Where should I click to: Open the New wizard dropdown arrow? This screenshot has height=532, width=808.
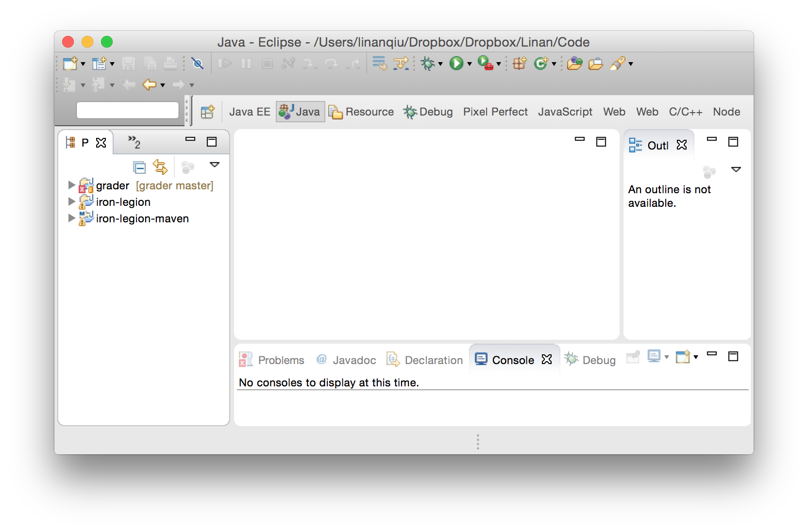point(83,64)
